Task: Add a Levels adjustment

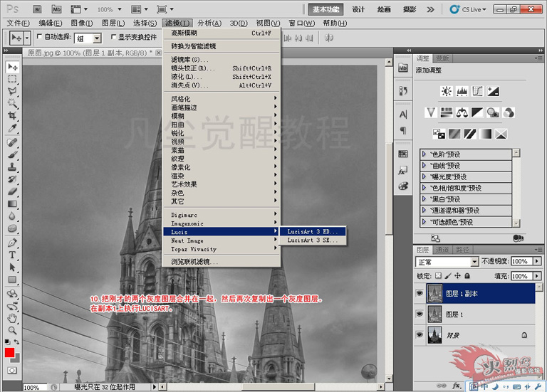Action: click(462, 91)
